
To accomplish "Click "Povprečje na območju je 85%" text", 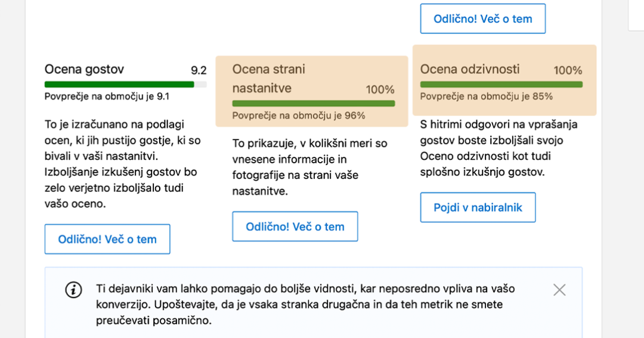I will (x=486, y=97).
